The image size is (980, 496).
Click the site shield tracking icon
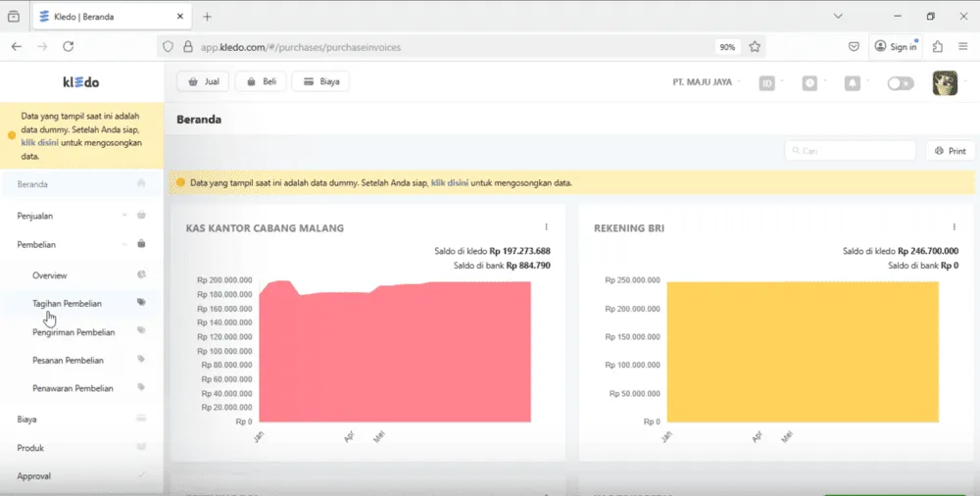point(169,47)
